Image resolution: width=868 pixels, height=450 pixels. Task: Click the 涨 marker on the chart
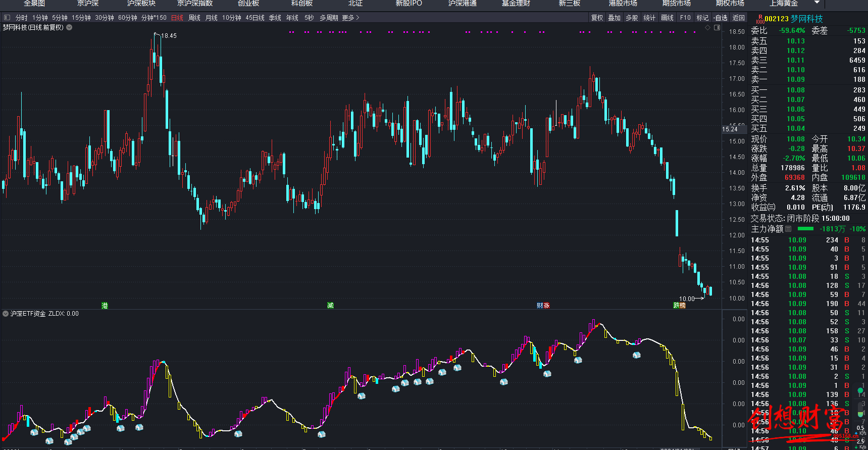pyautogui.click(x=546, y=306)
